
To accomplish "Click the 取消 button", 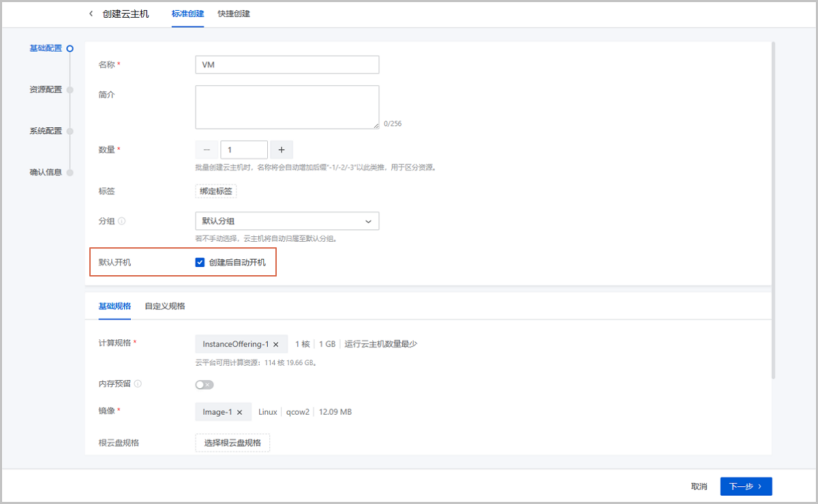I will pyautogui.click(x=699, y=486).
